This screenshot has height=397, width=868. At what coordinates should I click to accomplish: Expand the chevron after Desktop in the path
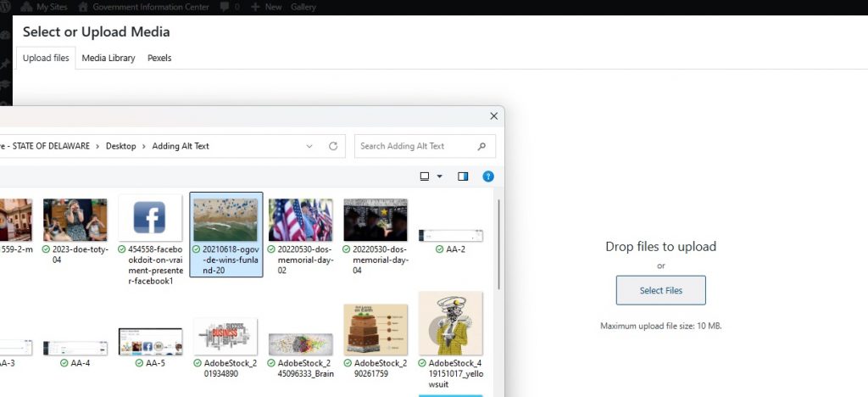pos(144,146)
